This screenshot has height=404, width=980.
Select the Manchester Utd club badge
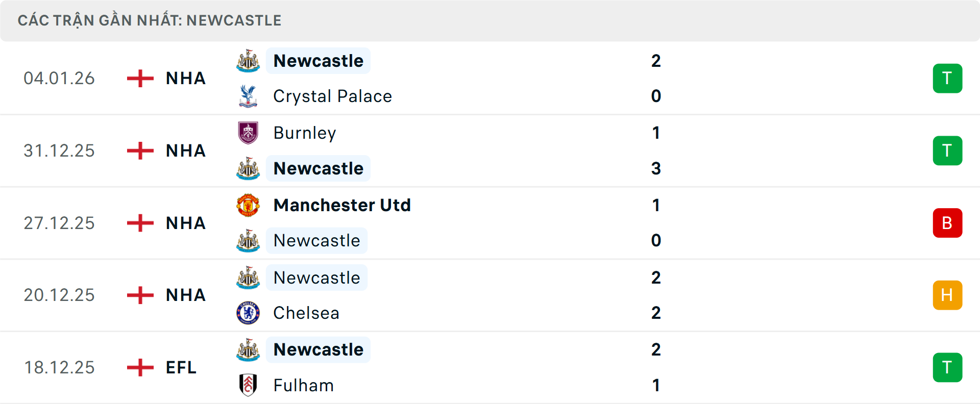click(248, 205)
